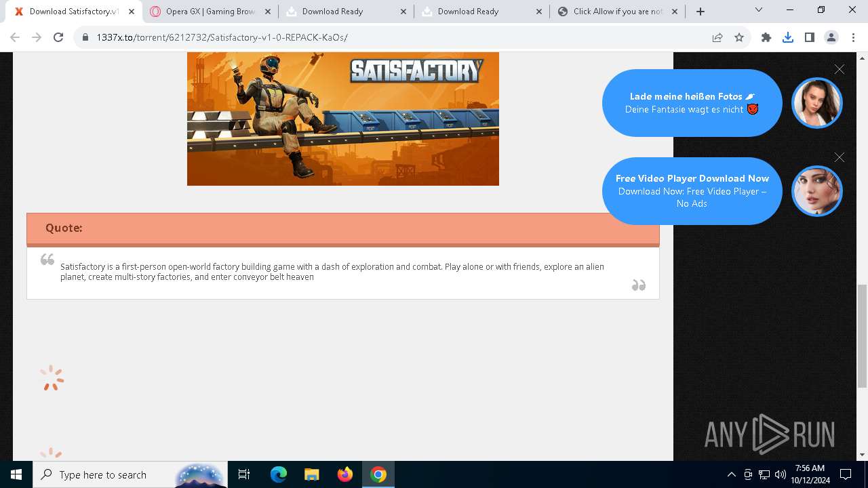Click the lock icon in address bar

[85, 37]
